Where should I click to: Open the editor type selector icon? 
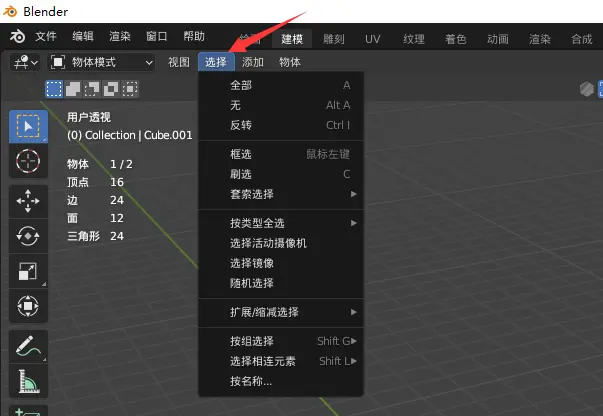[25, 62]
